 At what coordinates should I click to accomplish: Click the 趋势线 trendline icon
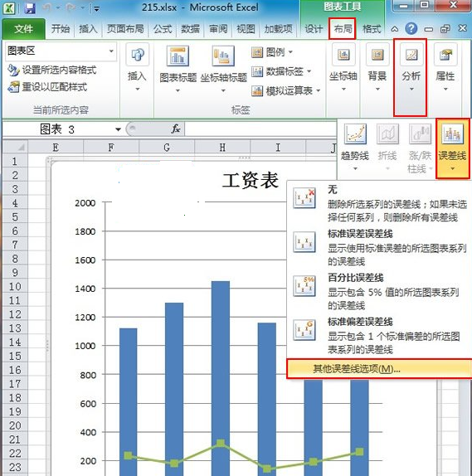click(355, 134)
